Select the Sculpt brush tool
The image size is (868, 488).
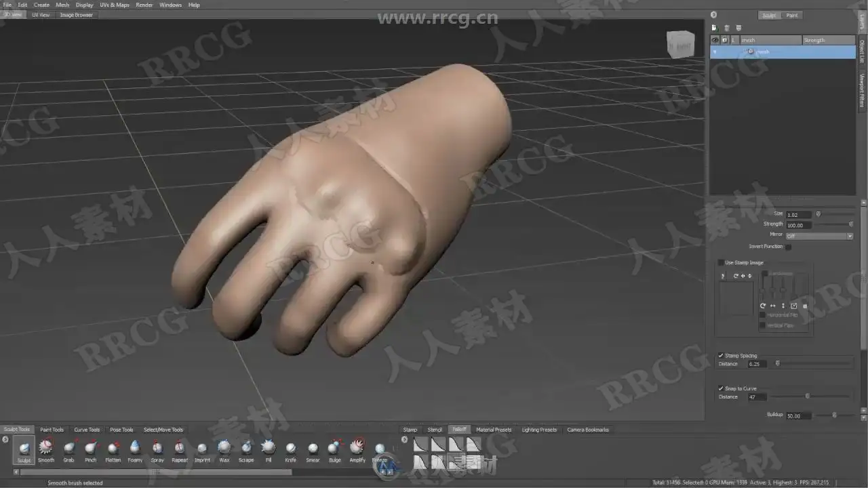pos(24,449)
